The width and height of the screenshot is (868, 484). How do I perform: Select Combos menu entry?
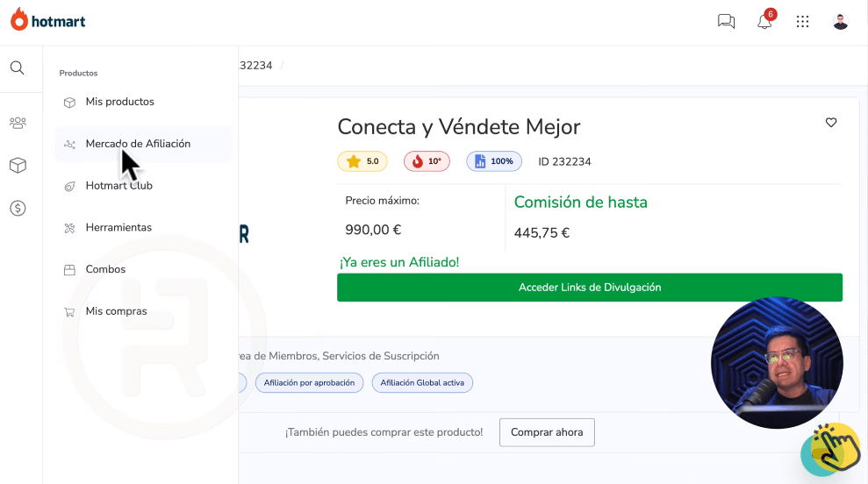[x=143, y=269]
